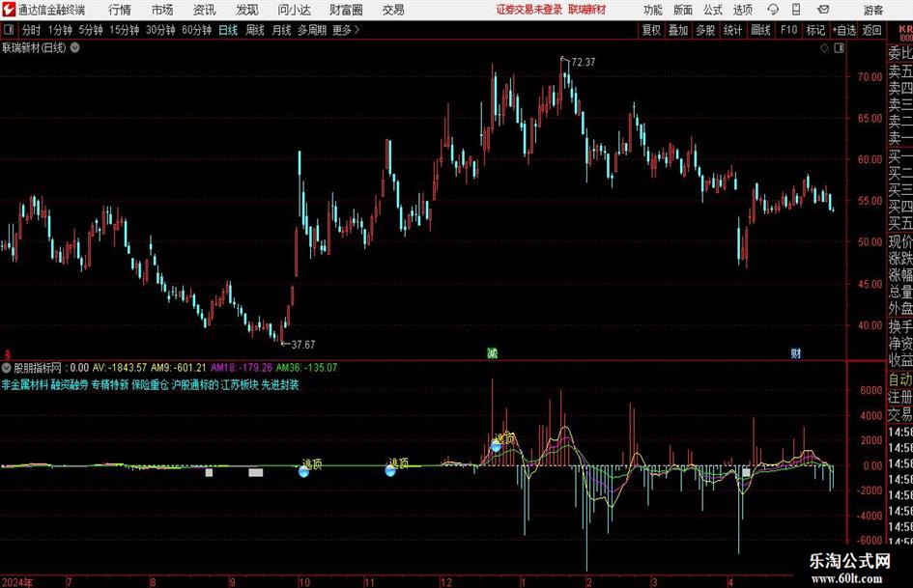Toggle the side panel icon atop the chart
Viewport: 913px width, 588px height.
[839, 48]
